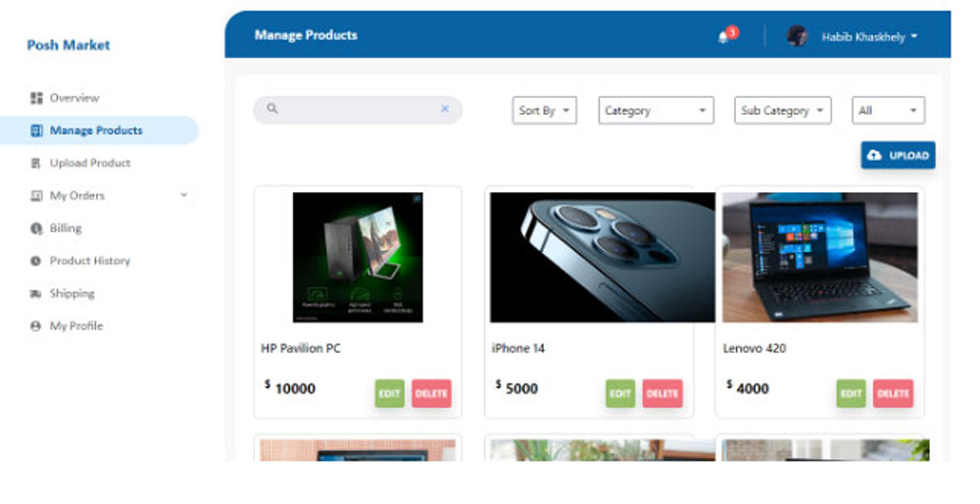Image resolution: width=980 pixels, height=504 pixels.
Task: Click the Shipping truck icon
Action: click(36, 293)
